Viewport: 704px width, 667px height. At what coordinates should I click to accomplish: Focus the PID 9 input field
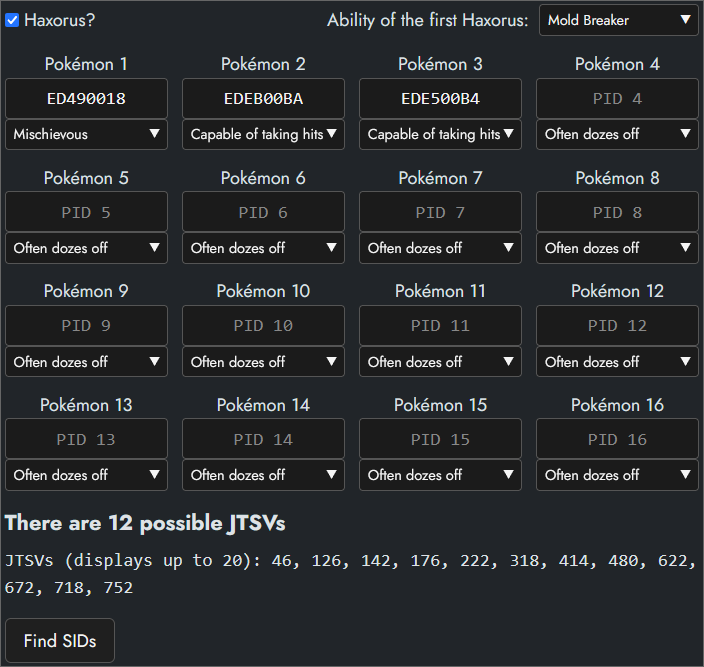coord(86,326)
